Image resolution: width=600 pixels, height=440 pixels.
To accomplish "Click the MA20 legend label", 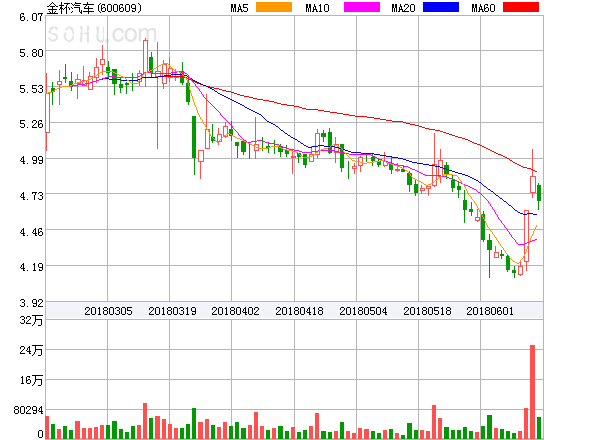I will coord(403,8).
